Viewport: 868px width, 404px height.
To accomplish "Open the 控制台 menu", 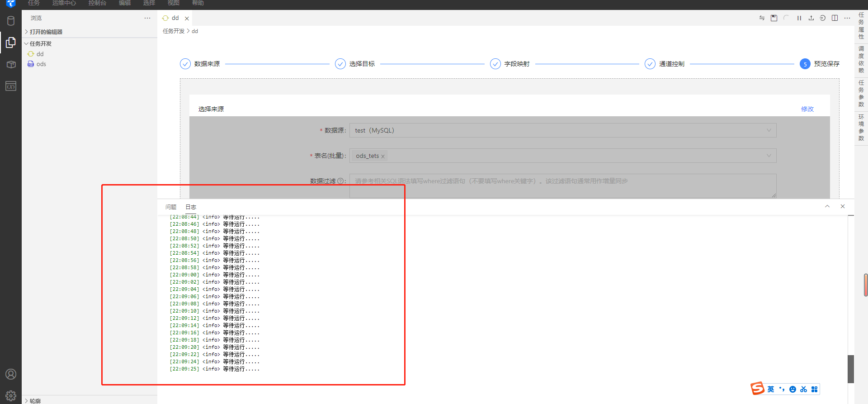I will click(97, 3).
